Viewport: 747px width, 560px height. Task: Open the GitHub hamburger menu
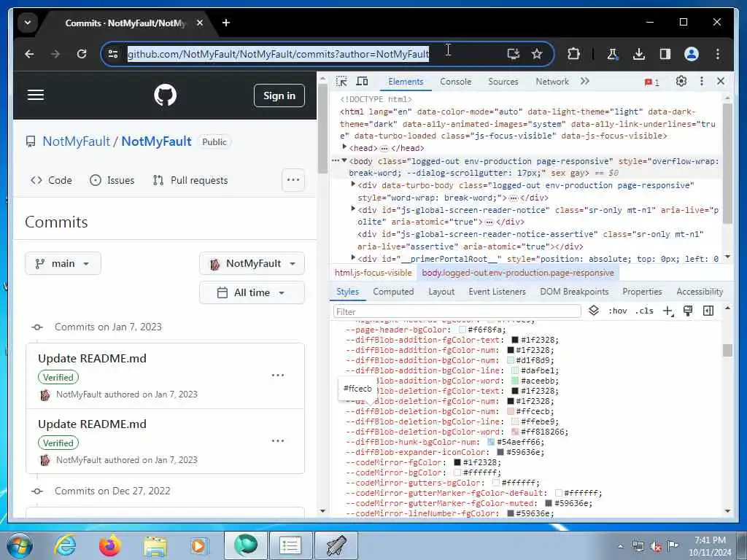pos(36,95)
